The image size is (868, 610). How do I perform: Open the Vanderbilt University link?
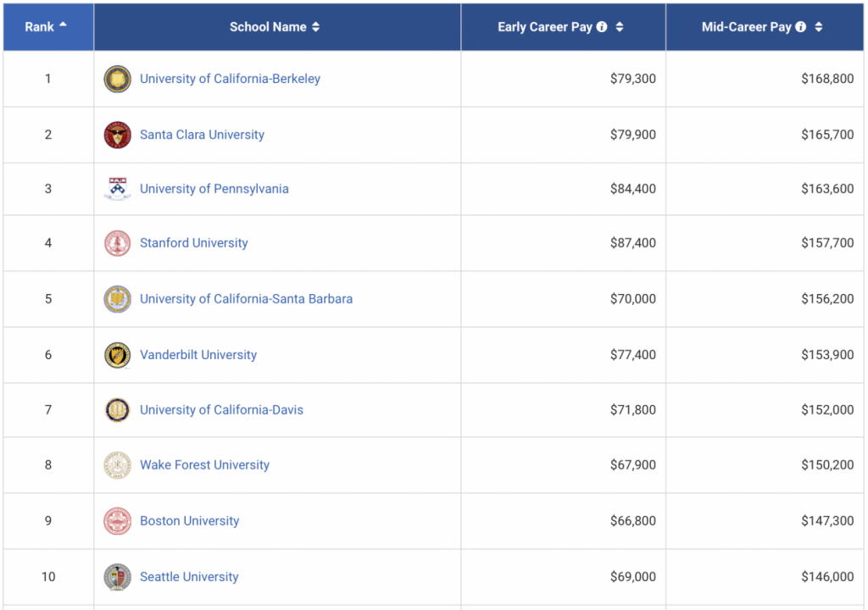tap(198, 355)
